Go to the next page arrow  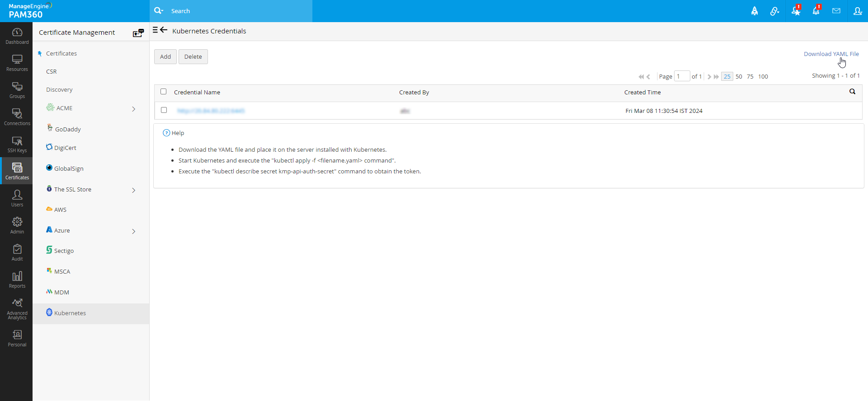pos(709,77)
